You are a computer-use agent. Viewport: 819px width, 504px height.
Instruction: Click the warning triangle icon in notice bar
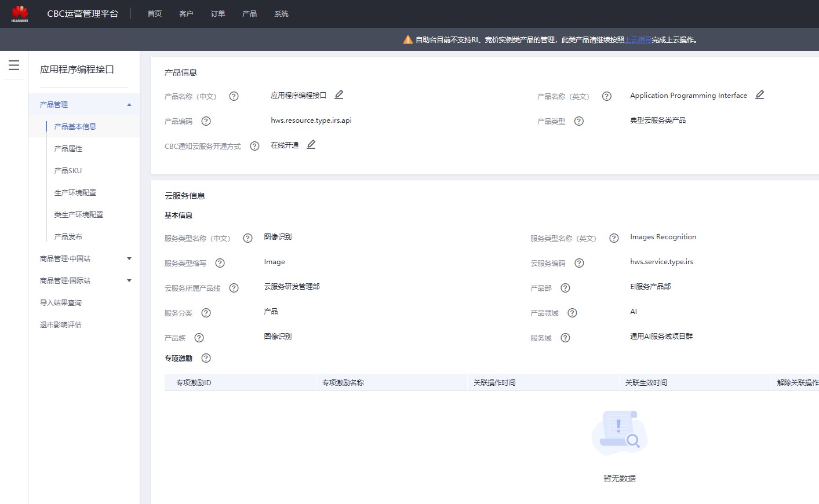407,39
